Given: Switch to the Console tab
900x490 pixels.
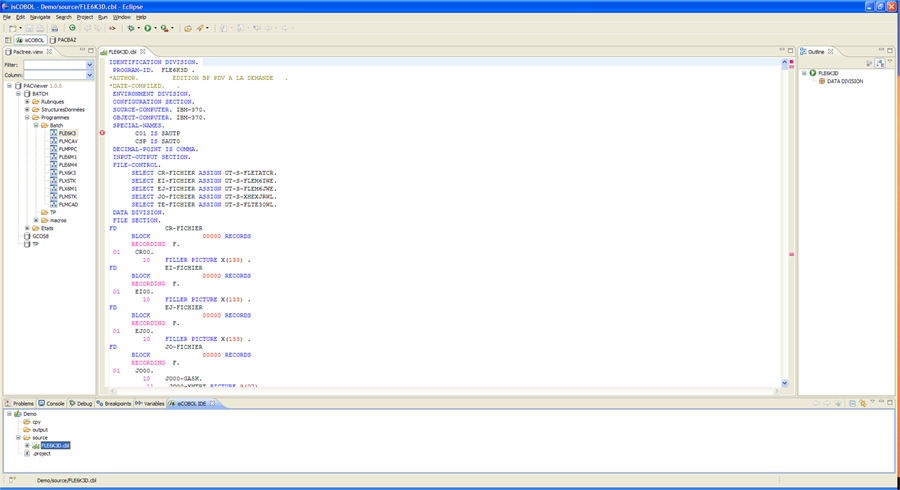Looking at the screenshot, I should click(52, 403).
